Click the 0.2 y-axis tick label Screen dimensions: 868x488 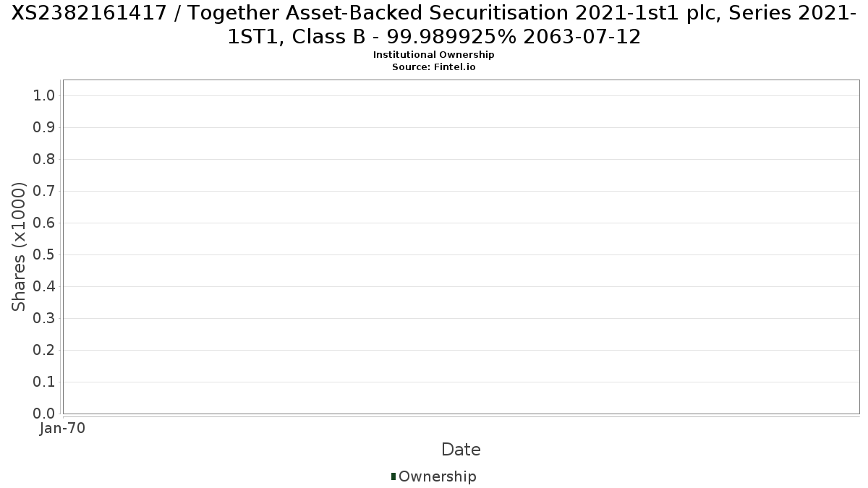click(45, 350)
